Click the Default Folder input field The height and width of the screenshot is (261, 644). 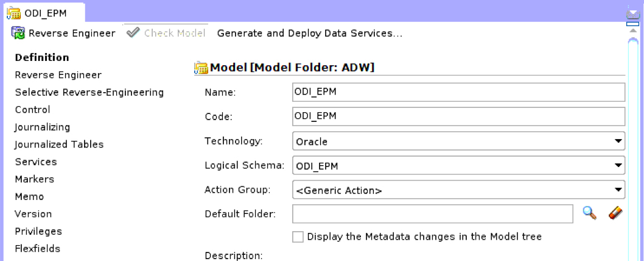[x=432, y=213]
